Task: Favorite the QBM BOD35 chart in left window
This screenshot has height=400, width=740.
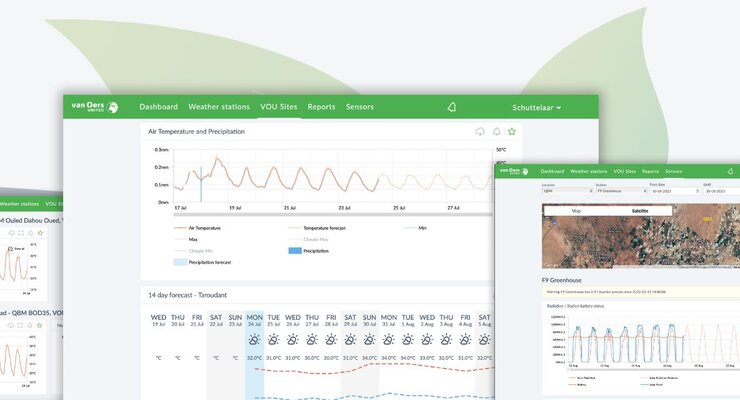Action: coord(40,325)
